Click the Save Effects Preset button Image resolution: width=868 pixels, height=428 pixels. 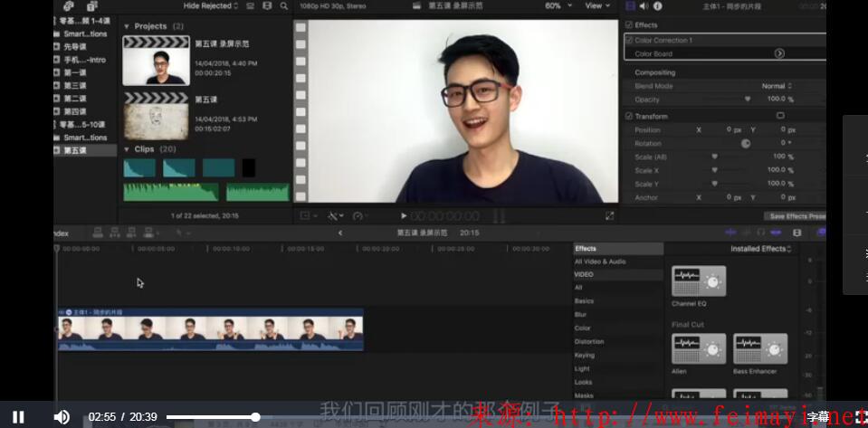pos(795,216)
